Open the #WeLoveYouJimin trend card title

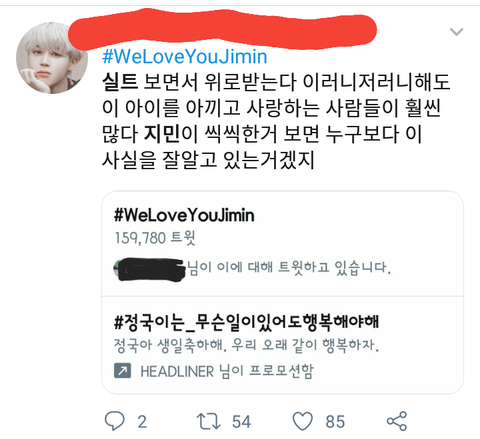184,215
